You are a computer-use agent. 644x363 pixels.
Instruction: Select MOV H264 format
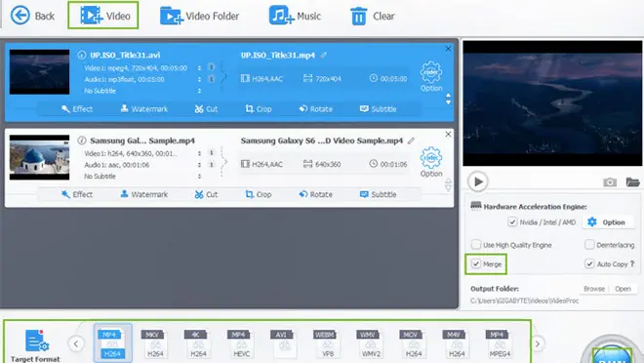click(x=414, y=343)
